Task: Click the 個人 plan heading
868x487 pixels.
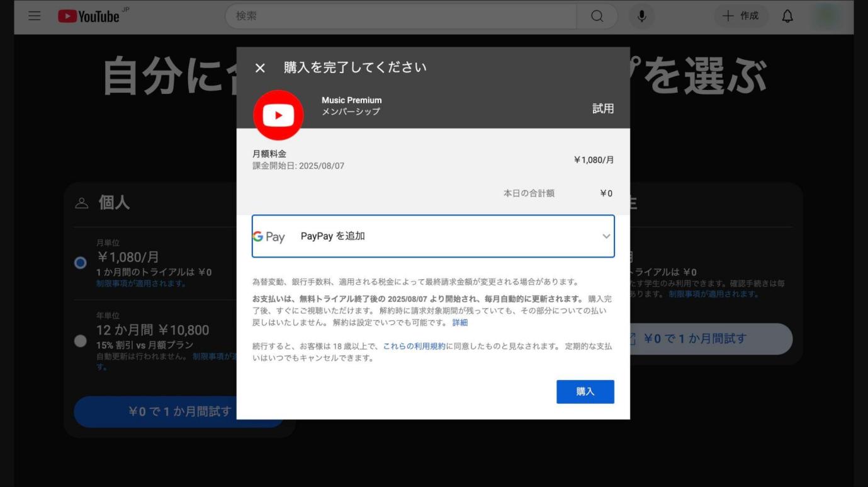Action: [114, 203]
